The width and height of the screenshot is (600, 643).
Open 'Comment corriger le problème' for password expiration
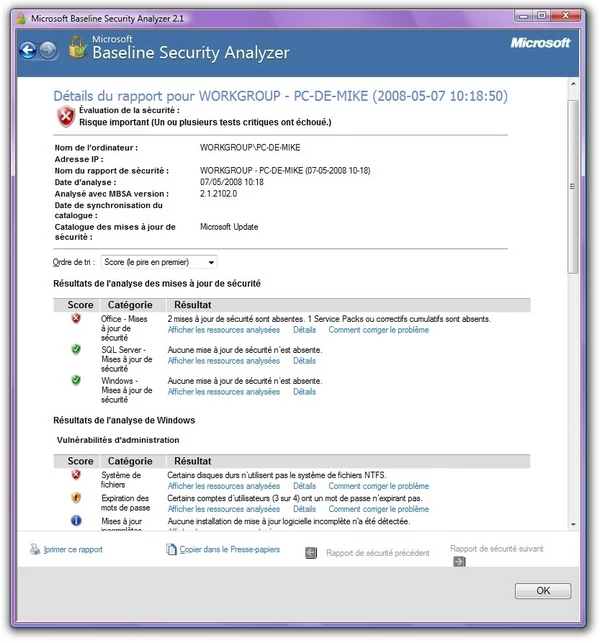379,509
